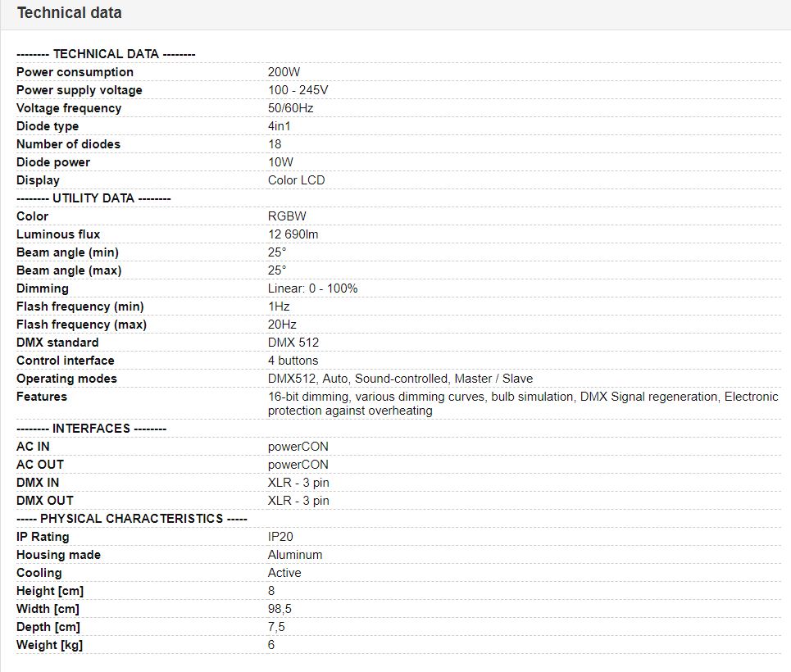Select the 'Weight [kg]' label
791x672 pixels.
coord(49,645)
